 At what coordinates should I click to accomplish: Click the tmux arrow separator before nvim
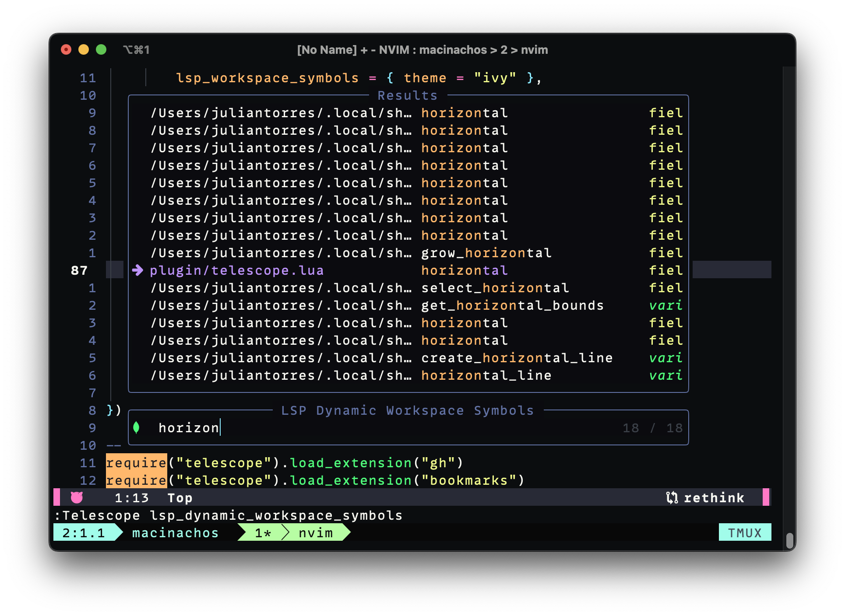point(285,532)
